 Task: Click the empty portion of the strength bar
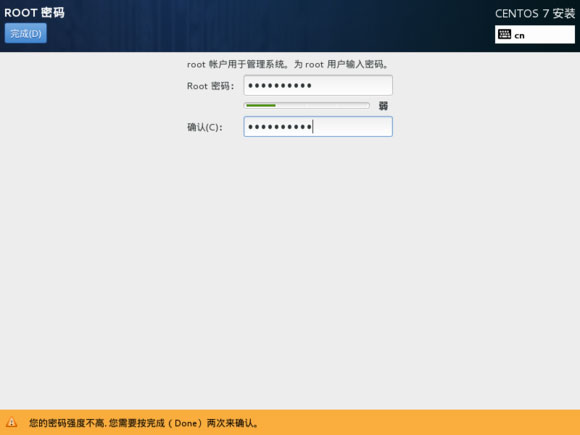tap(322, 105)
